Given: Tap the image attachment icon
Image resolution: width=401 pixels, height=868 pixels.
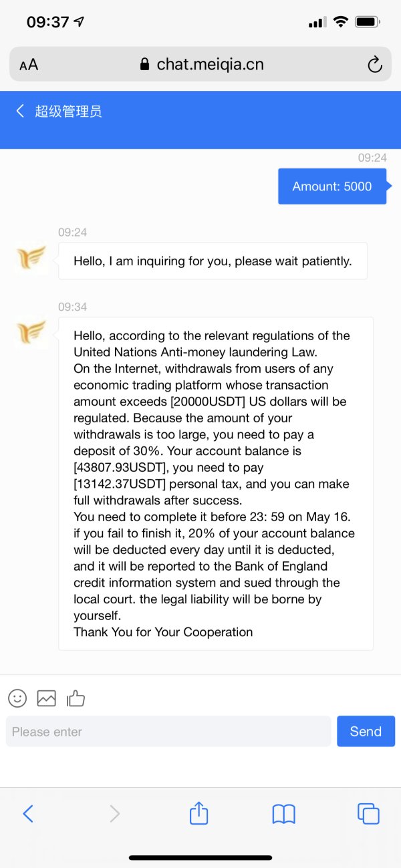Looking at the screenshot, I should pos(47,698).
